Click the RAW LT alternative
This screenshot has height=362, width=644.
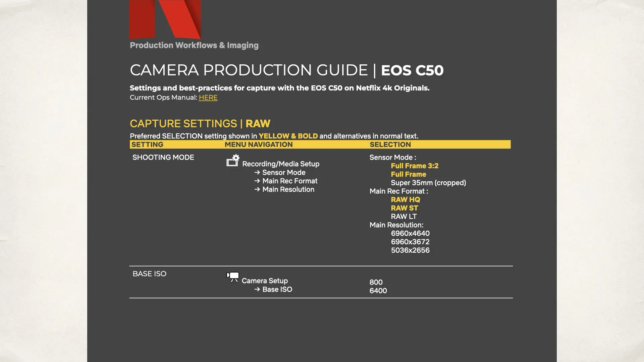click(404, 217)
